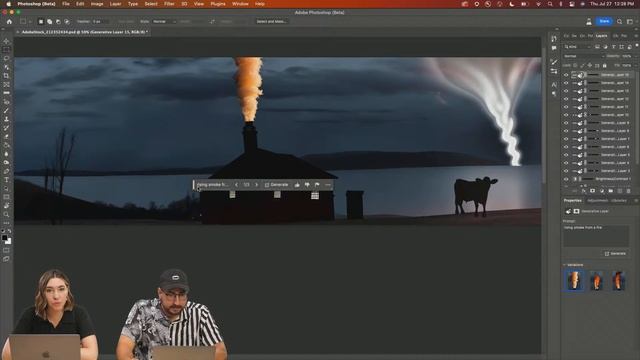The width and height of the screenshot is (640, 360).
Task: Select the Hand tool
Action: 6,206
